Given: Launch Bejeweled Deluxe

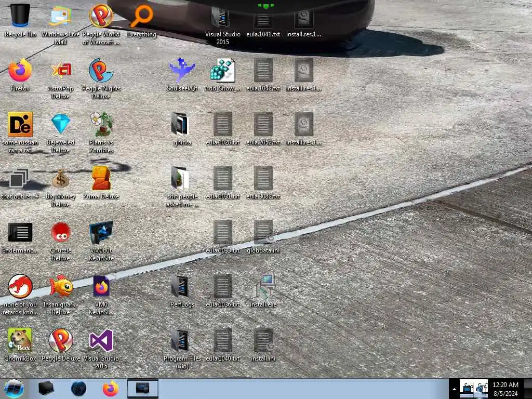Looking at the screenshot, I should point(60,132).
